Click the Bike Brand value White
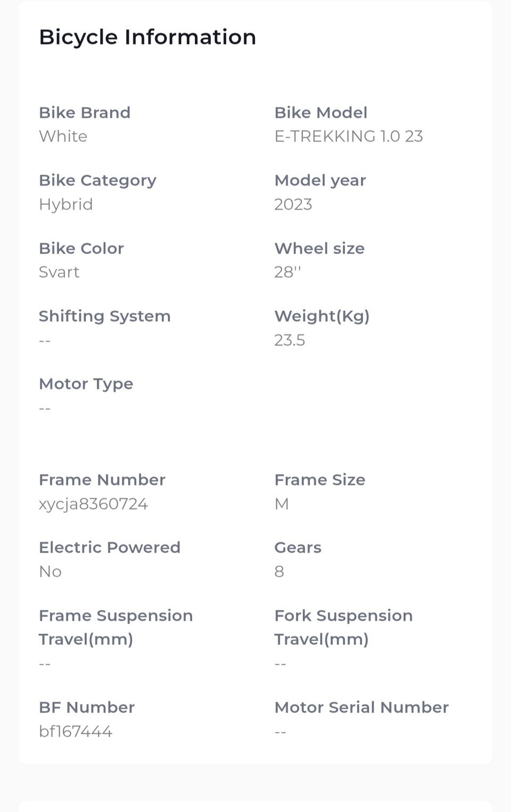Viewport: 511px width, 812px height. (63, 136)
